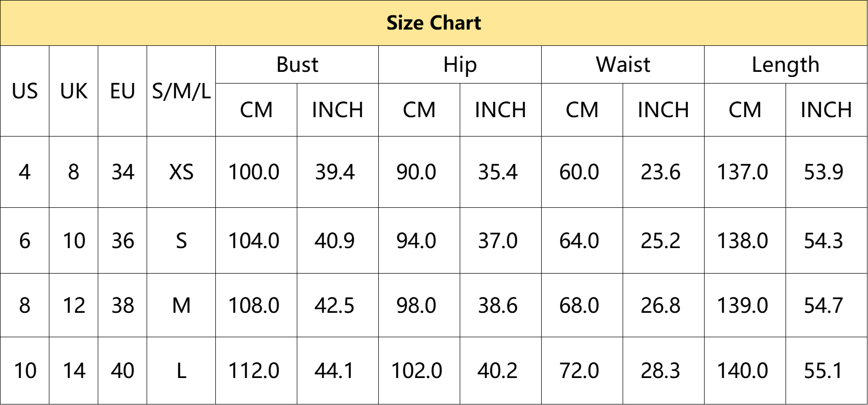868x405 pixels.
Task: Select the Hip column header
Action: [460, 65]
